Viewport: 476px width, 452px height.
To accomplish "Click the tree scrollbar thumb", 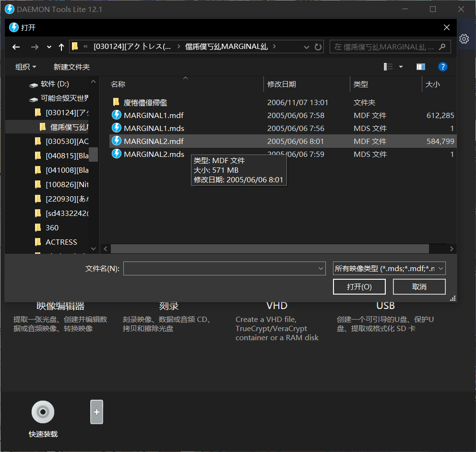I will tap(93, 155).
